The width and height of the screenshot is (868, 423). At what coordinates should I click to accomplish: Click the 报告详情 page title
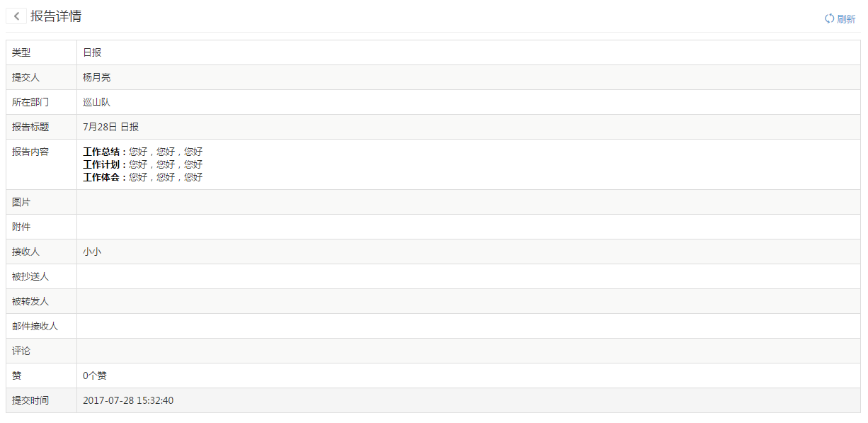click(x=56, y=16)
